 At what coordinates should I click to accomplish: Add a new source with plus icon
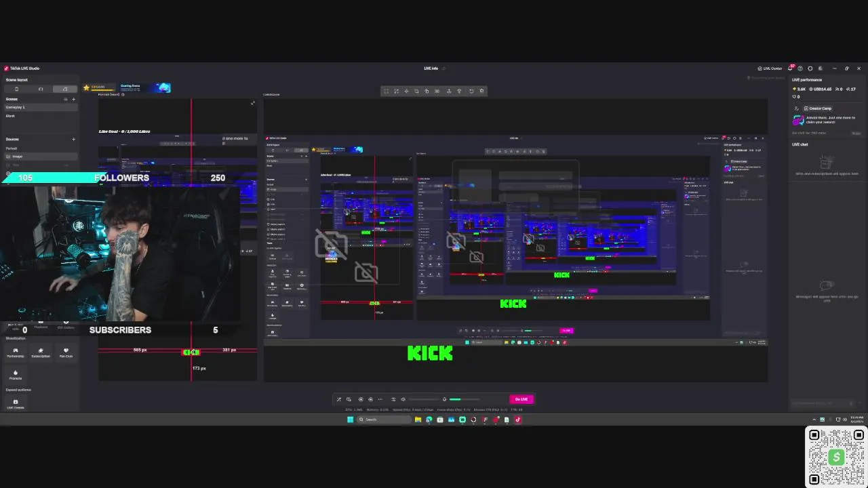(73, 140)
